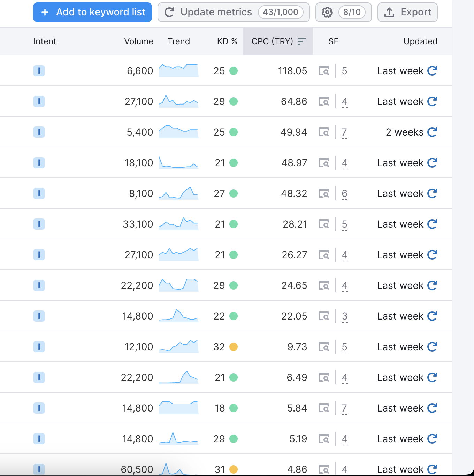
Task: Refresh metrics for the 5.19 CPC row
Action: [432, 439]
